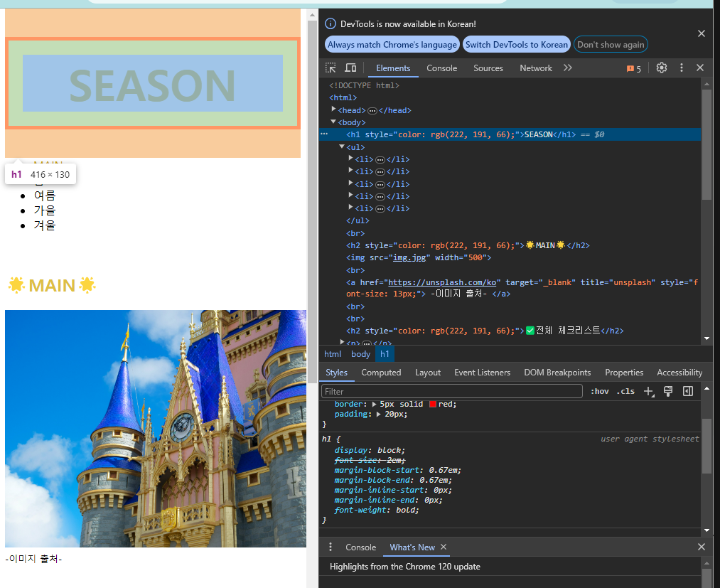
Task: Collapse the body element node
Action: coord(333,122)
